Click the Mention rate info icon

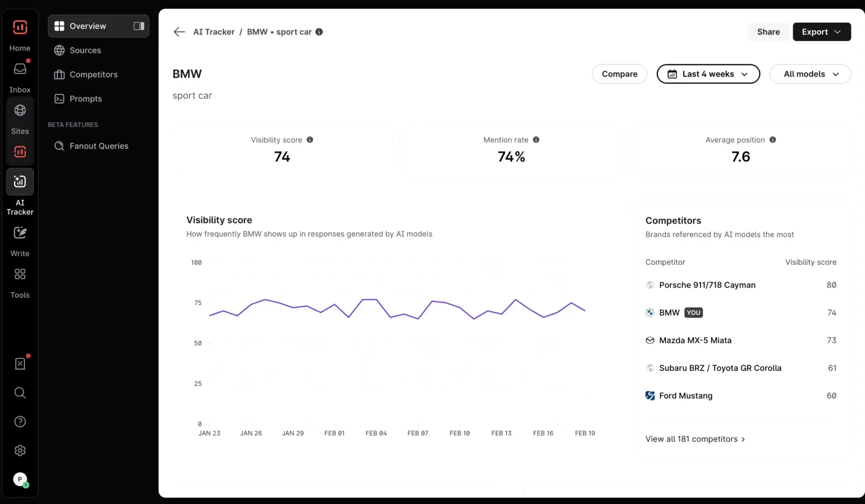click(x=536, y=139)
